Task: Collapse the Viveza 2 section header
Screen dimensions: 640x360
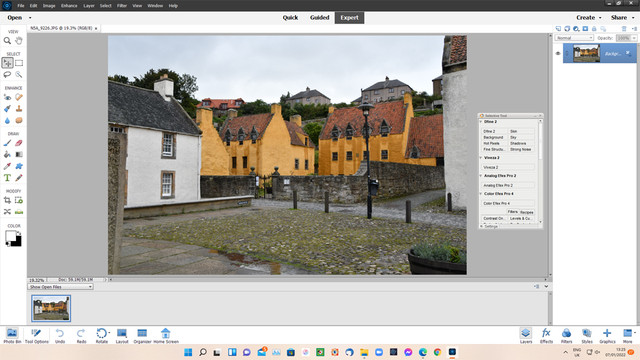Action: [x=481, y=158]
